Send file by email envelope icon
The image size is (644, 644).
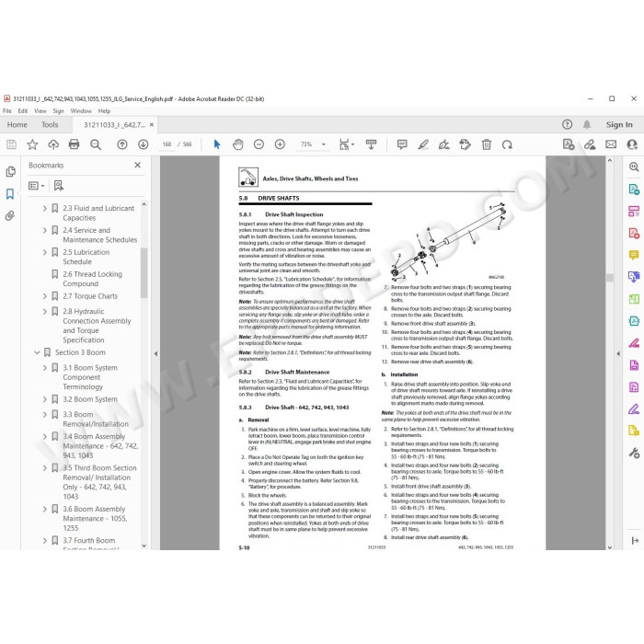(x=611, y=144)
